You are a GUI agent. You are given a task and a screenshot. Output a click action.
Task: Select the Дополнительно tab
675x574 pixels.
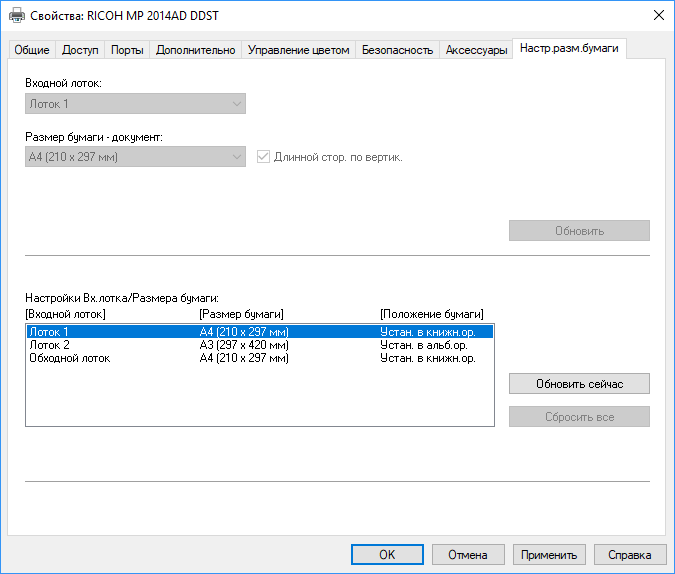click(195, 50)
